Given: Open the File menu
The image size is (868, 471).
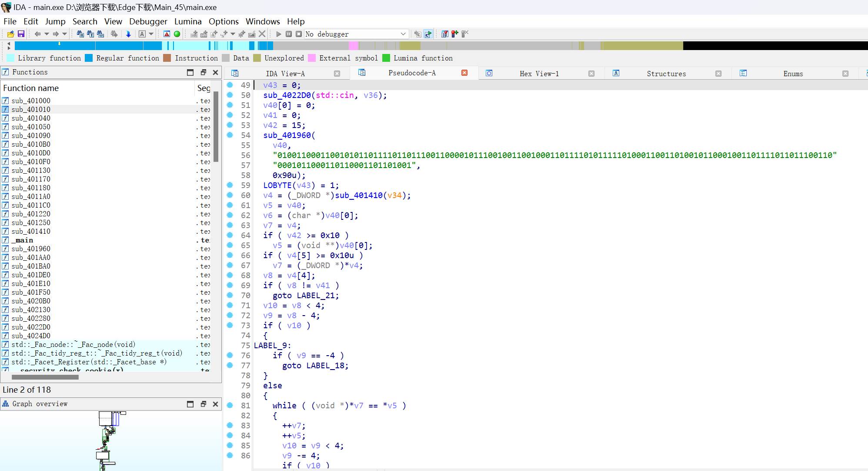Looking at the screenshot, I should click(10, 21).
